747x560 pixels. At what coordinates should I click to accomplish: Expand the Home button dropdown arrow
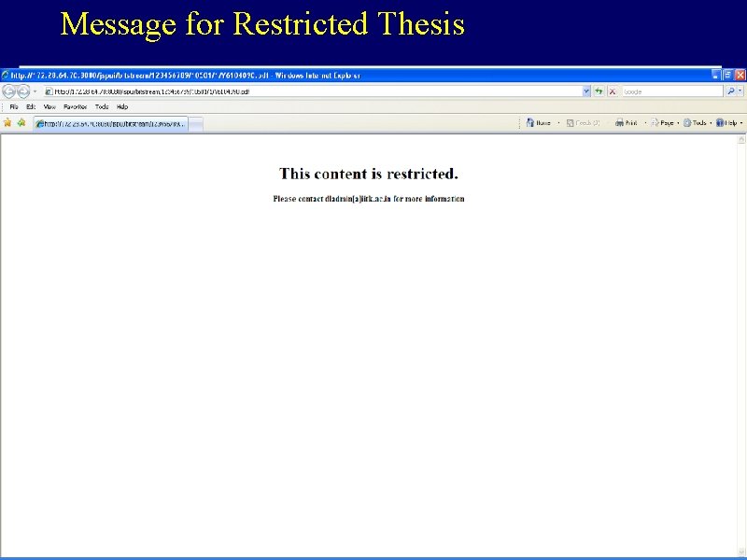click(x=558, y=123)
